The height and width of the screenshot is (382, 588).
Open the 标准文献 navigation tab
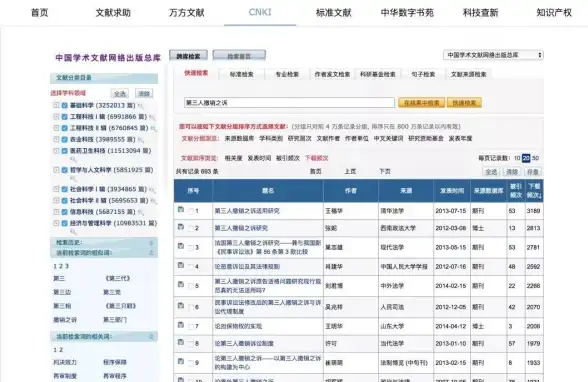[333, 13]
